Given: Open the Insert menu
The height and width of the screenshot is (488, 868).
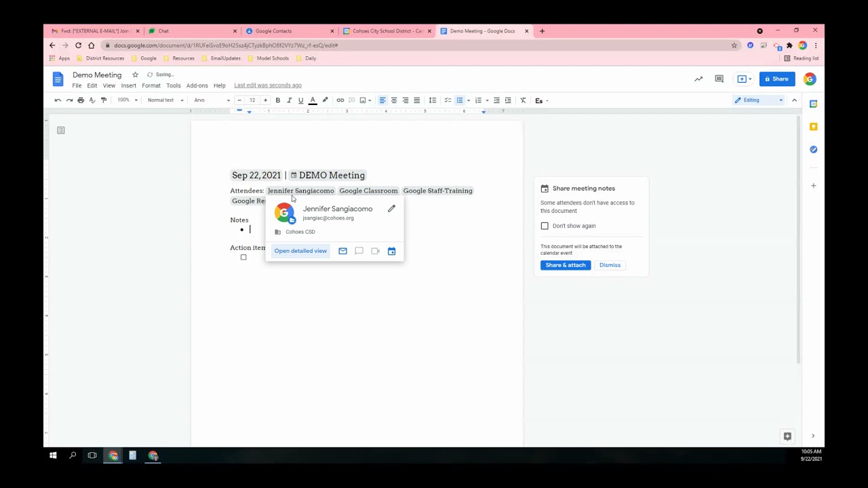Looking at the screenshot, I should [x=129, y=85].
